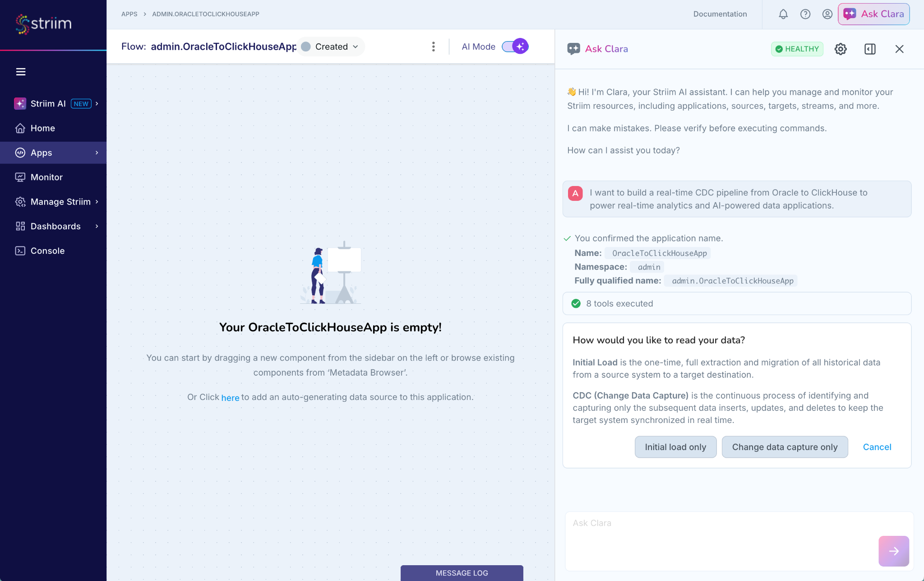
Task: Open the MESSAGE LOG tab
Action: 462,573
